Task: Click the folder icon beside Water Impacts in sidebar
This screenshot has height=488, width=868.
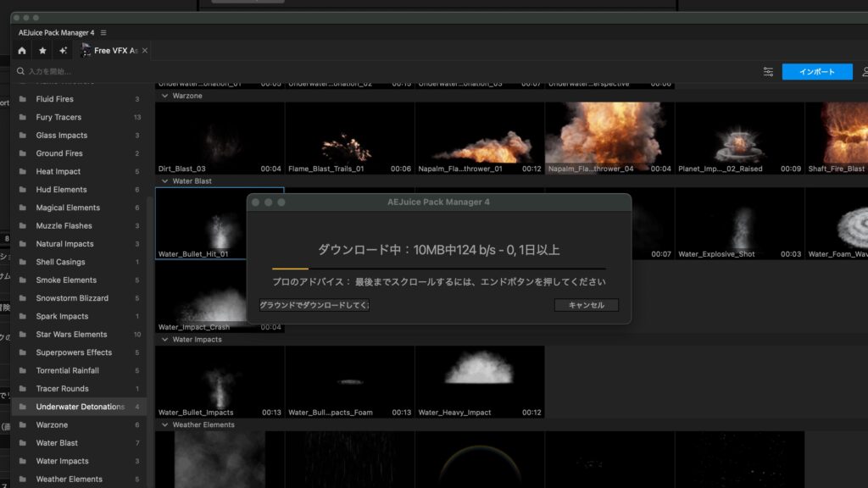Action: point(23,461)
